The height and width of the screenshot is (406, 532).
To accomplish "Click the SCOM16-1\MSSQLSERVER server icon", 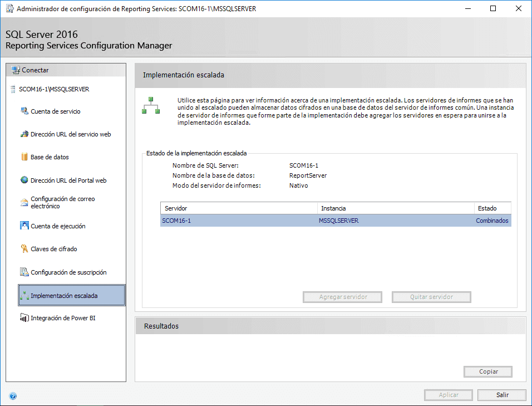I will tap(13, 89).
